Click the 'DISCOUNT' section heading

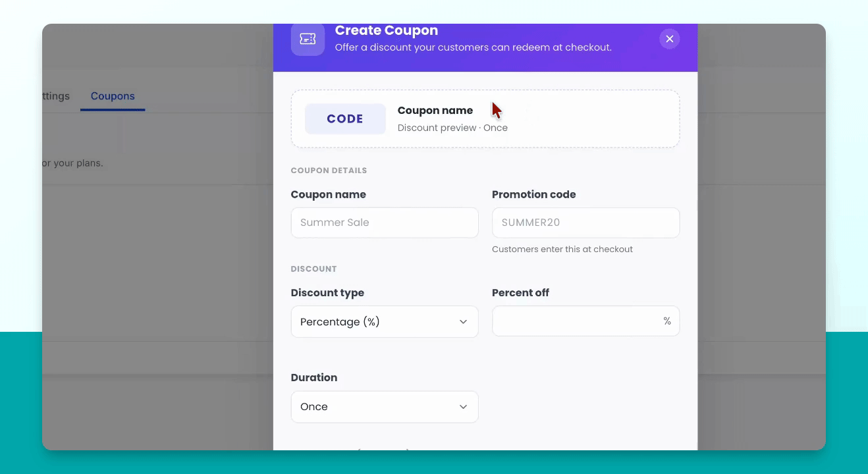click(x=313, y=269)
